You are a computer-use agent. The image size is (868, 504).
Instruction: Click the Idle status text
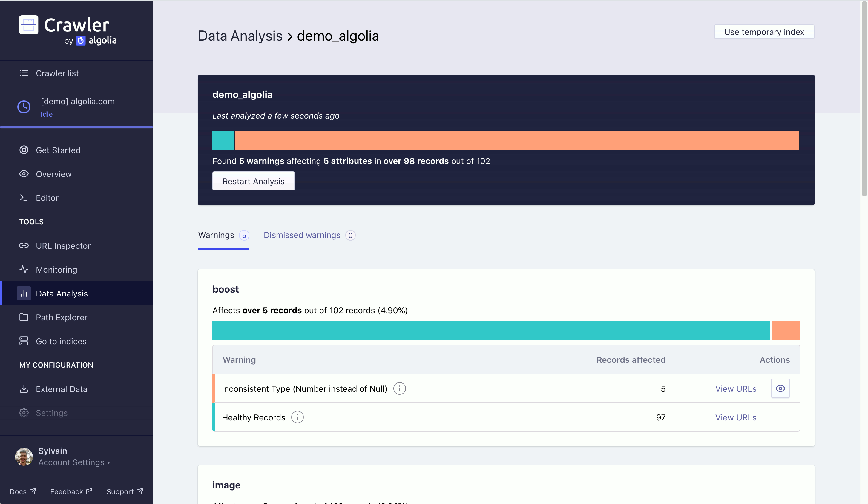click(x=47, y=114)
